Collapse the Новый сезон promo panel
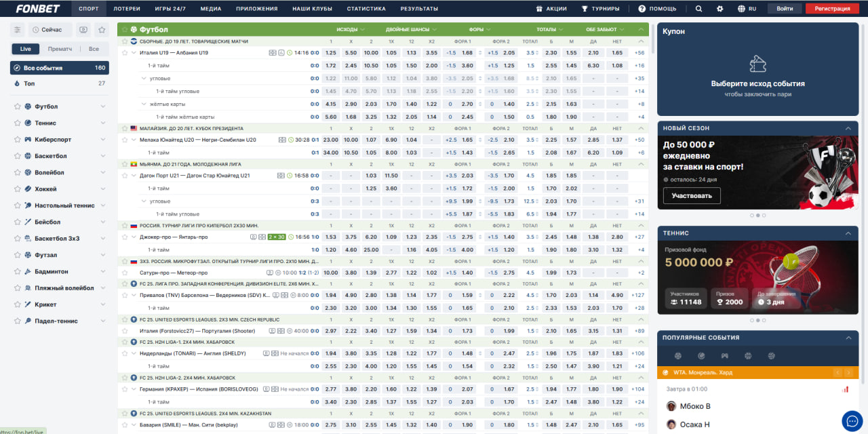This screenshot has width=868, height=434. [x=847, y=128]
